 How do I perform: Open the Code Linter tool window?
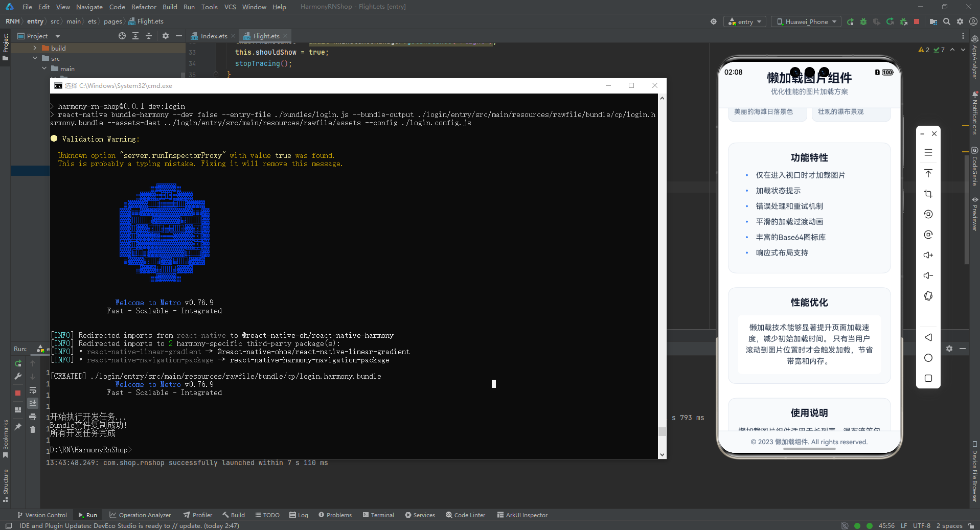coord(465,515)
